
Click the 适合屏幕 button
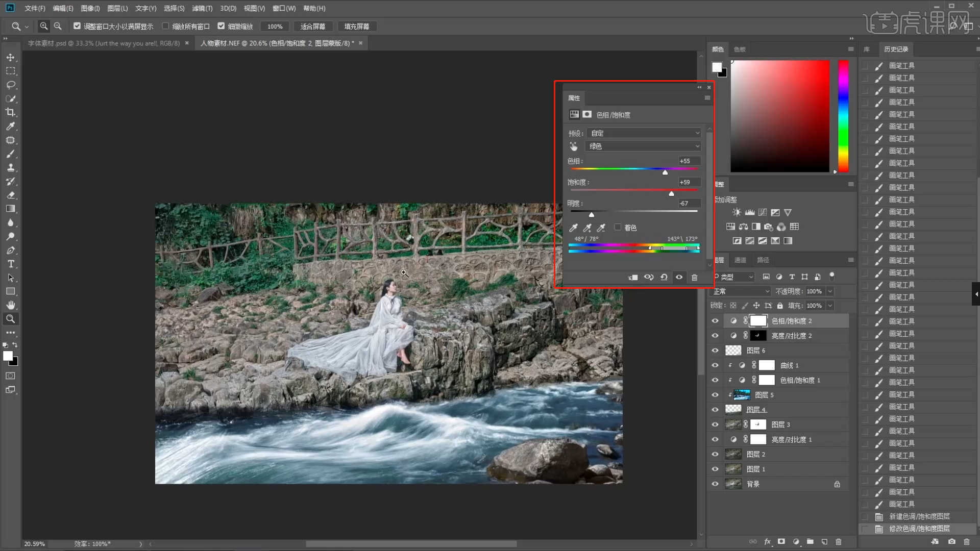click(x=313, y=27)
